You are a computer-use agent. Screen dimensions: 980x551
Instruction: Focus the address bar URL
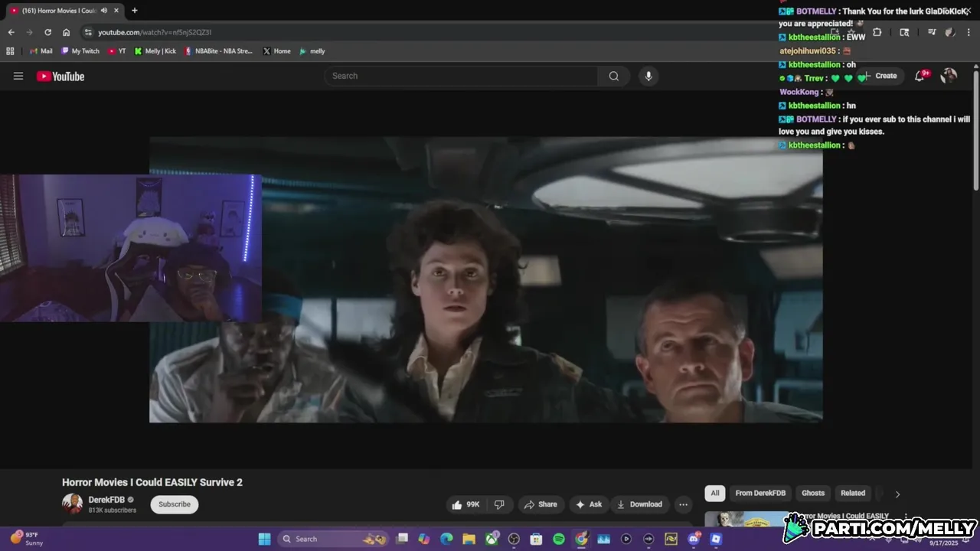point(155,32)
